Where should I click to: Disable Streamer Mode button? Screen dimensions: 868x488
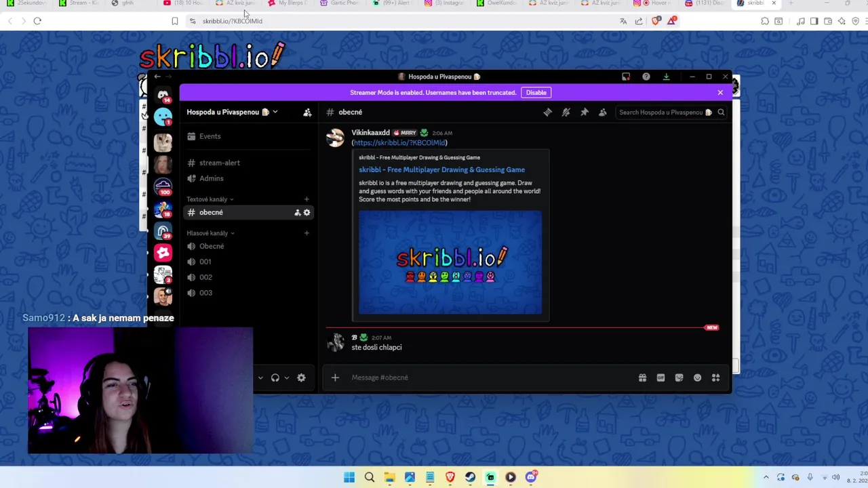click(536, 93)
